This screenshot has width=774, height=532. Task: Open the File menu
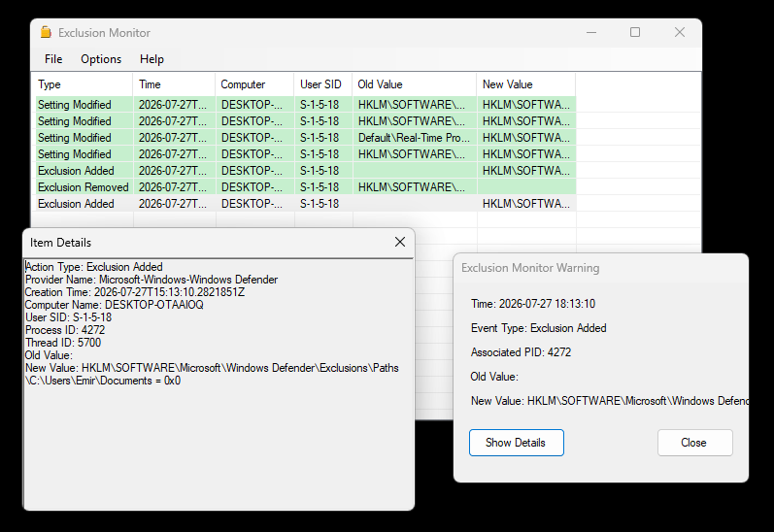pos(53,59)
